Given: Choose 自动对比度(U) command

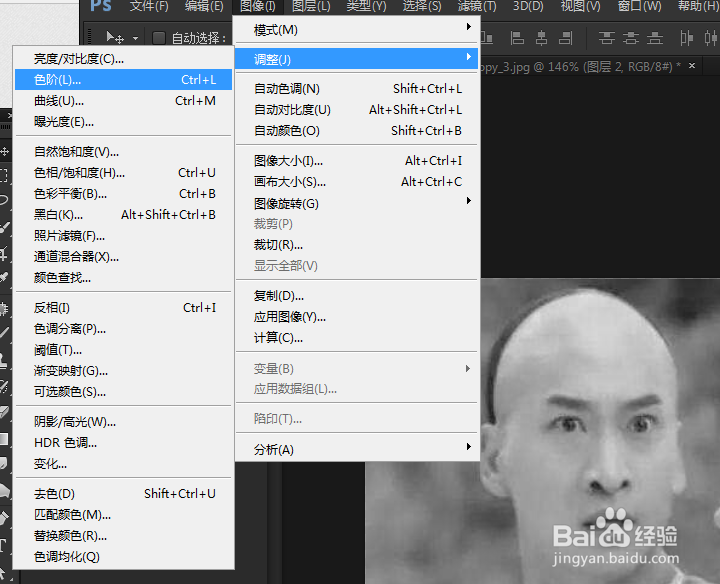Looking at the screenshot, I should pyautogui.click(x=356, y=109).
